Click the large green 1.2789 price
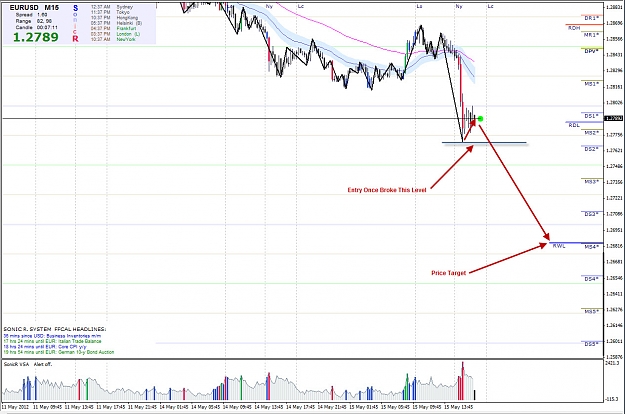Screen dimensions: 625x414 click(x=35, y=37)
